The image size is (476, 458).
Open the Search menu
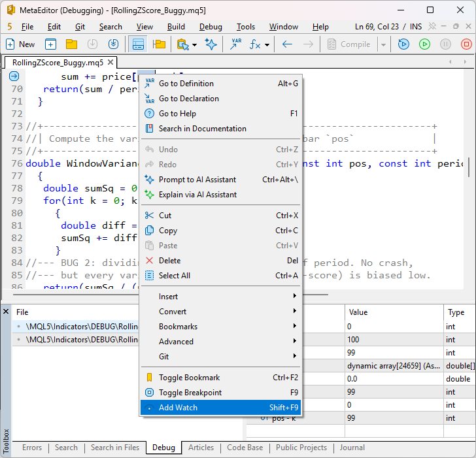[110, 27]
